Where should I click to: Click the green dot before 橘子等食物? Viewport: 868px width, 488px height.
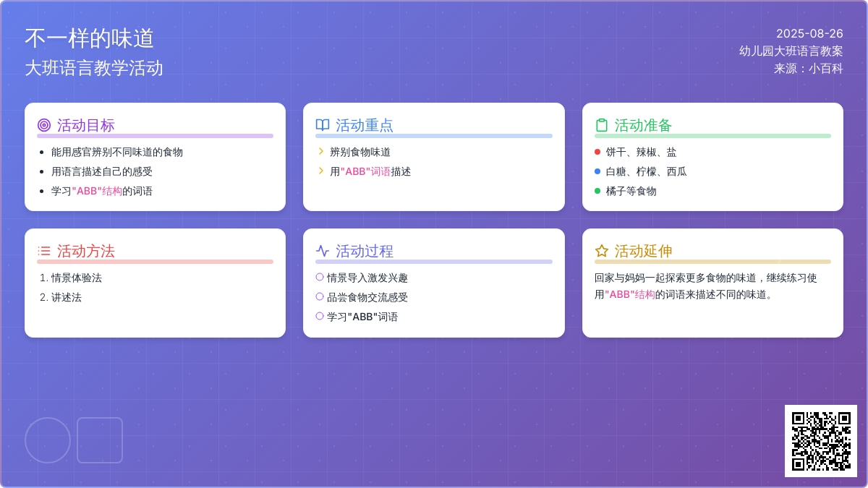597,191
